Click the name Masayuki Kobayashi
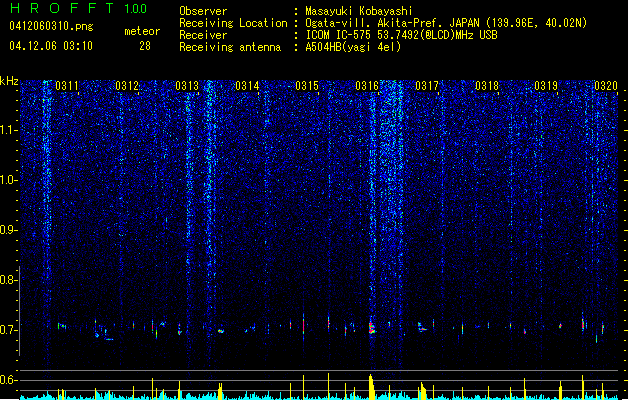629x400 pixels. [359, 11]
